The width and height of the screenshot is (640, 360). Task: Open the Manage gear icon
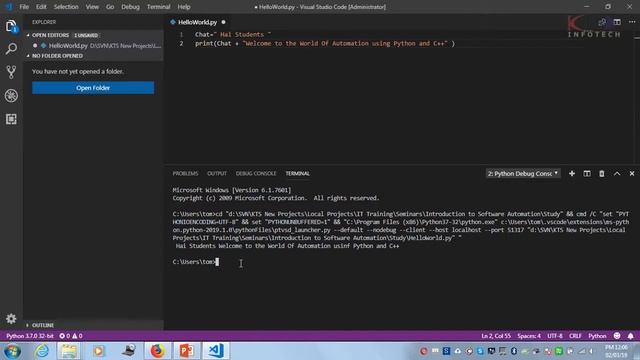click(x=11, y=318)
